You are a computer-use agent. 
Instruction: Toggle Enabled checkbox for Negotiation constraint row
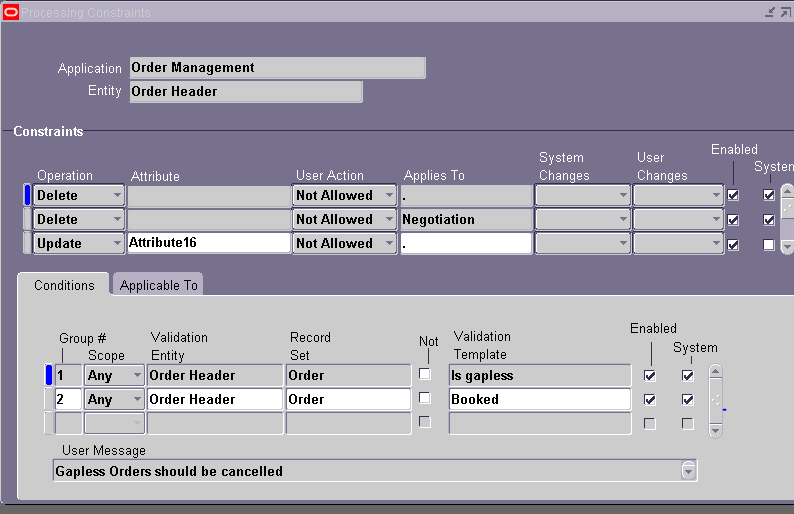click(x=733, y=219)
